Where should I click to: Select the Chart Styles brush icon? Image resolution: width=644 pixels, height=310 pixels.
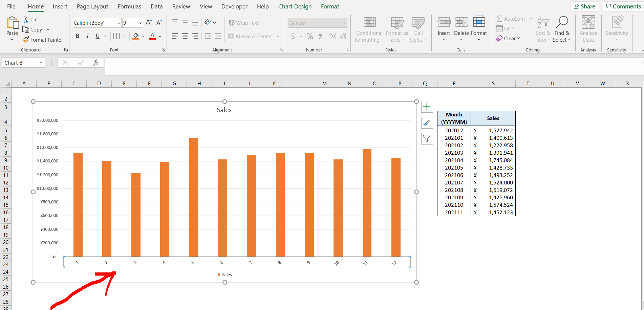427,123
